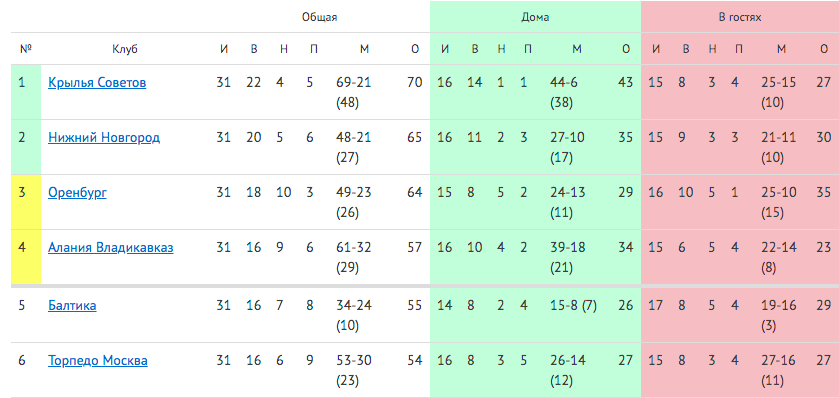The height and width of the screenshot is (398, 839).
Task: Open the Оренбург club link
Action: pyautogui.click(x=77, y=193)
